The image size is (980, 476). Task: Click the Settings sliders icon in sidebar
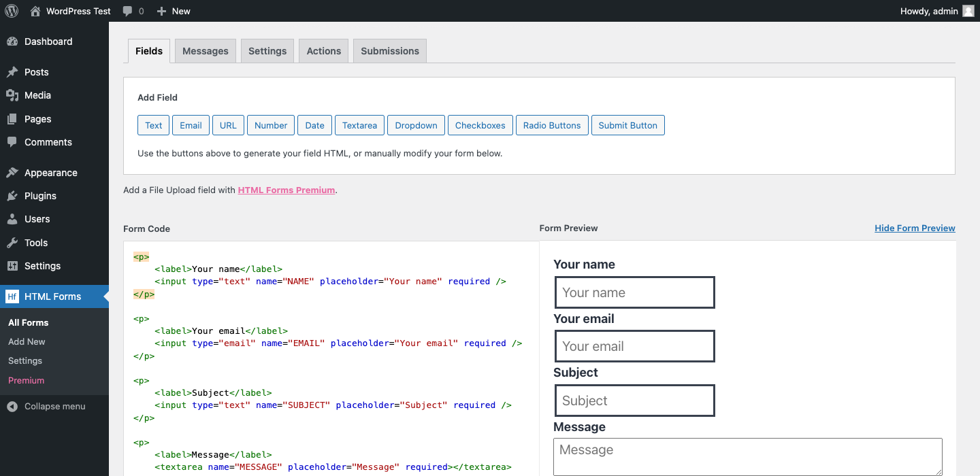[12, 266]
